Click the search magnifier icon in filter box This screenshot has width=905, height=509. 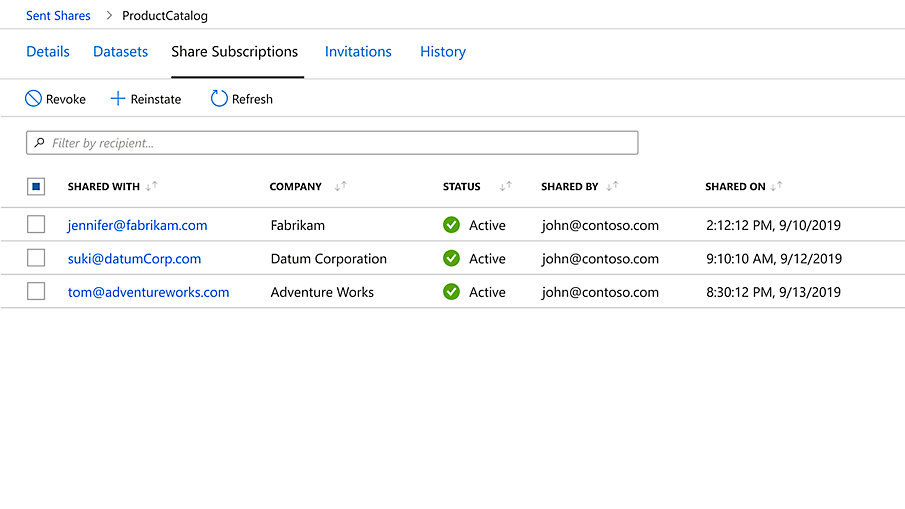(39, 143)
